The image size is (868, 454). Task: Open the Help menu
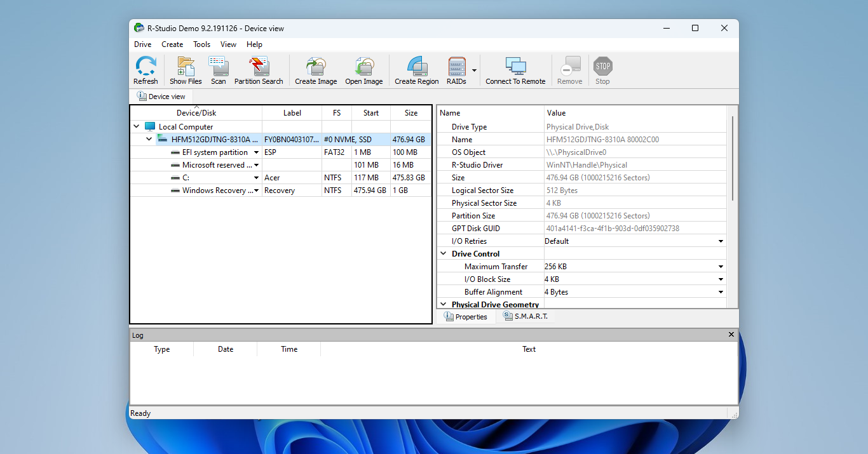(254, 44)
